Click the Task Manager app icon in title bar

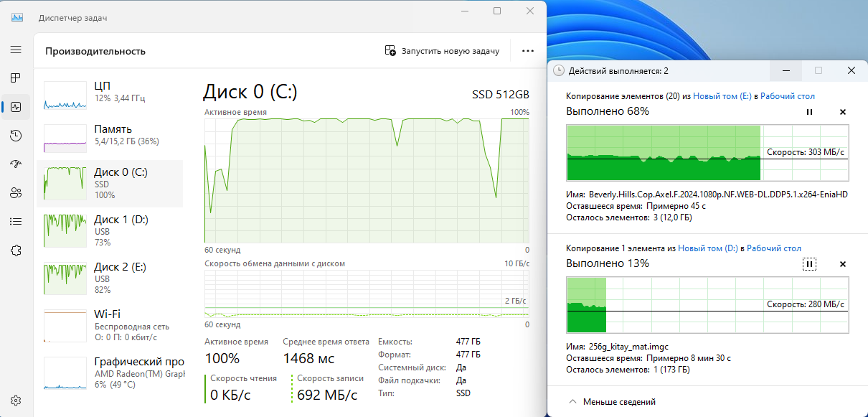point(16,17)
